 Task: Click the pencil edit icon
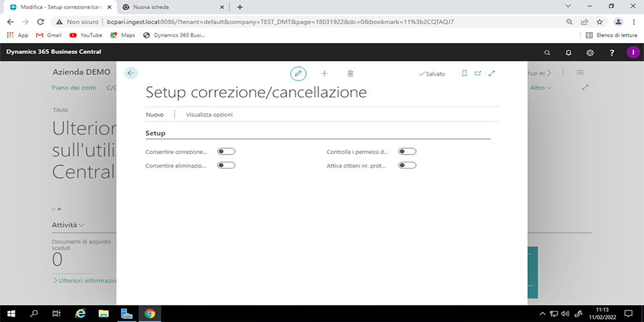point(298,73)
